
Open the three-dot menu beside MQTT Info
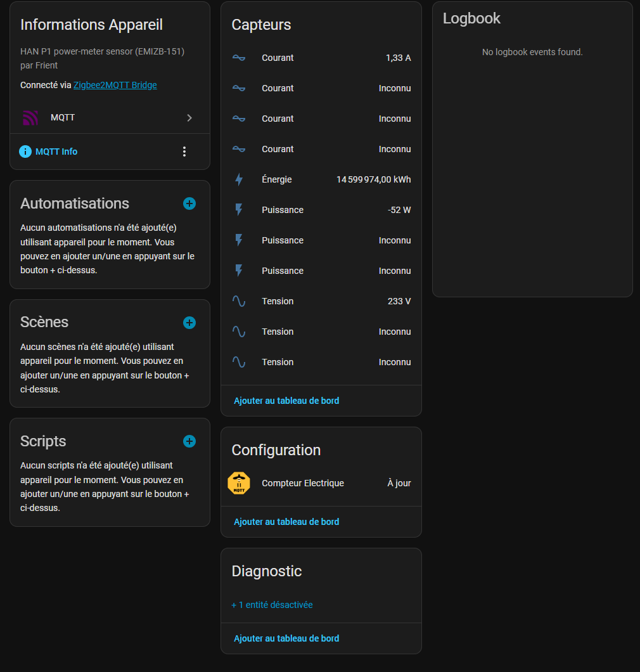[184, 152]
